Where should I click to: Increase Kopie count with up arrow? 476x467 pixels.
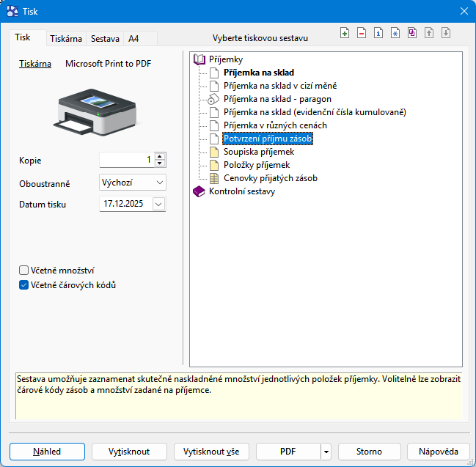(160, 156)
